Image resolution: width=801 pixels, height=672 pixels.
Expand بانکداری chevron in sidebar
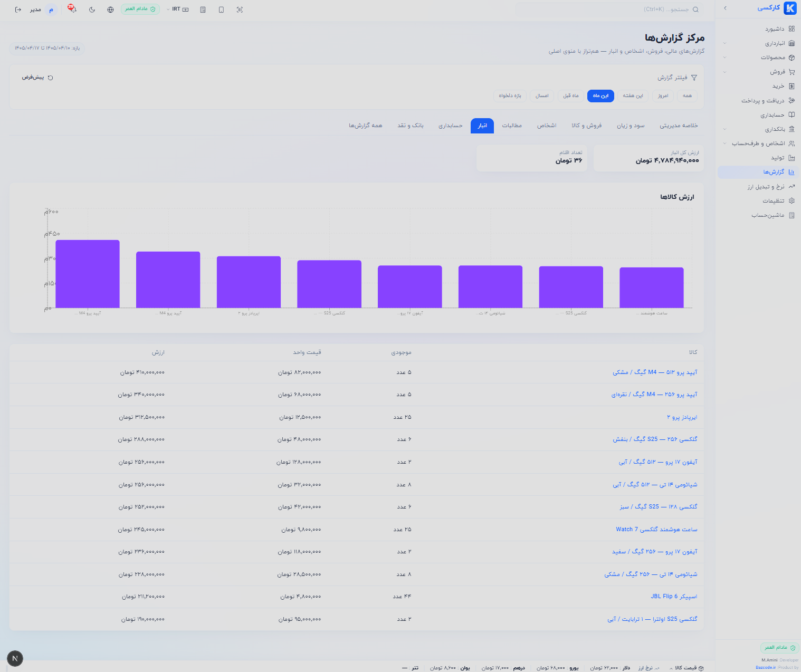coord(724,129)
